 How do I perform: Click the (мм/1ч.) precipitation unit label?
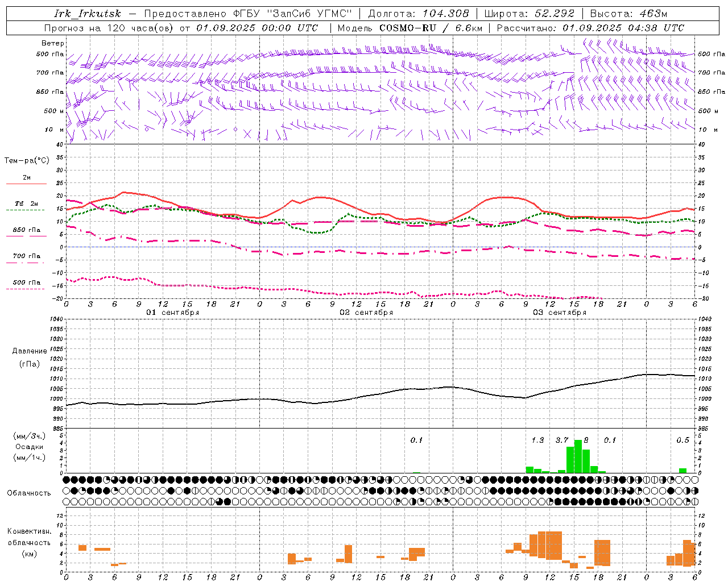(x=30, y=458)
